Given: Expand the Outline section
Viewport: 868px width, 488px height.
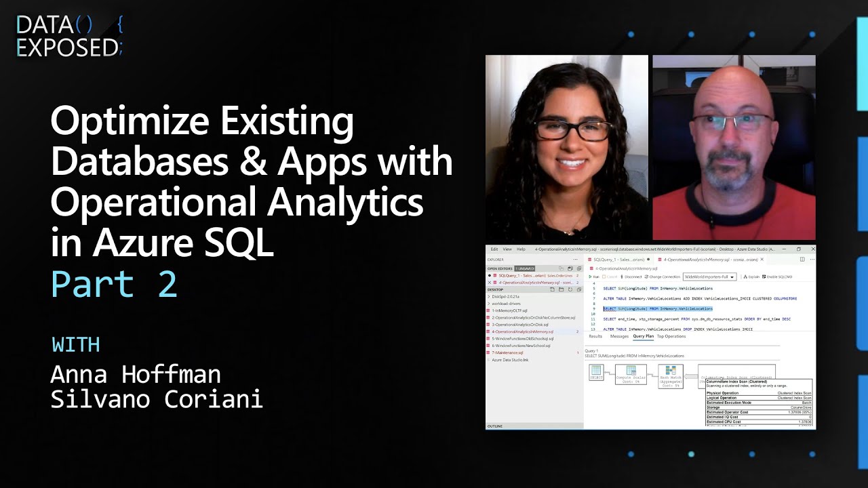Looking at the screenshot, I should [x=534, y=426].
